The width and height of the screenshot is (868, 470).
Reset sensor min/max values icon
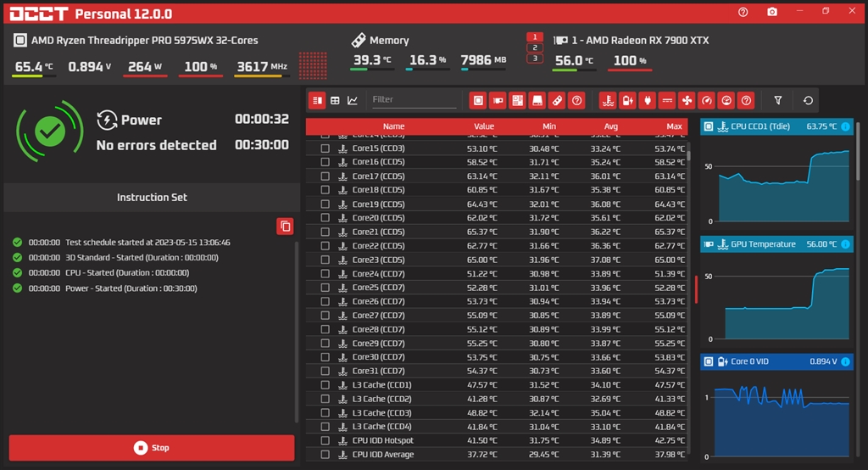click(x=808, y=100)
